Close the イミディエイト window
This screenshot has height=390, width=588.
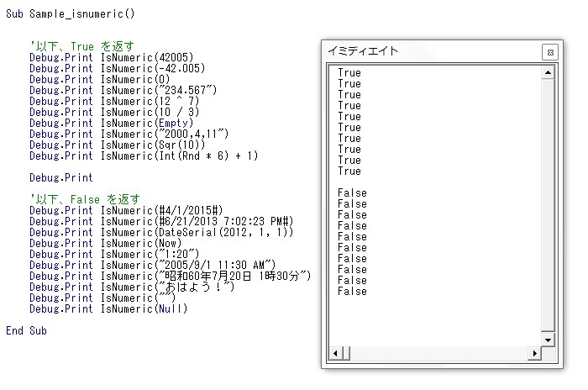pos(550,52)
